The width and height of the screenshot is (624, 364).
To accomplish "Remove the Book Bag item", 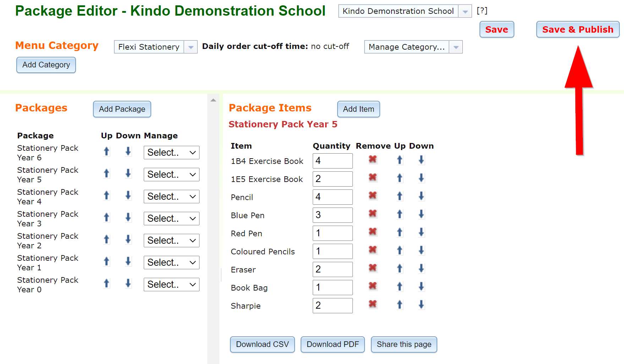I will pyautogui.click(x=373, y=286).
